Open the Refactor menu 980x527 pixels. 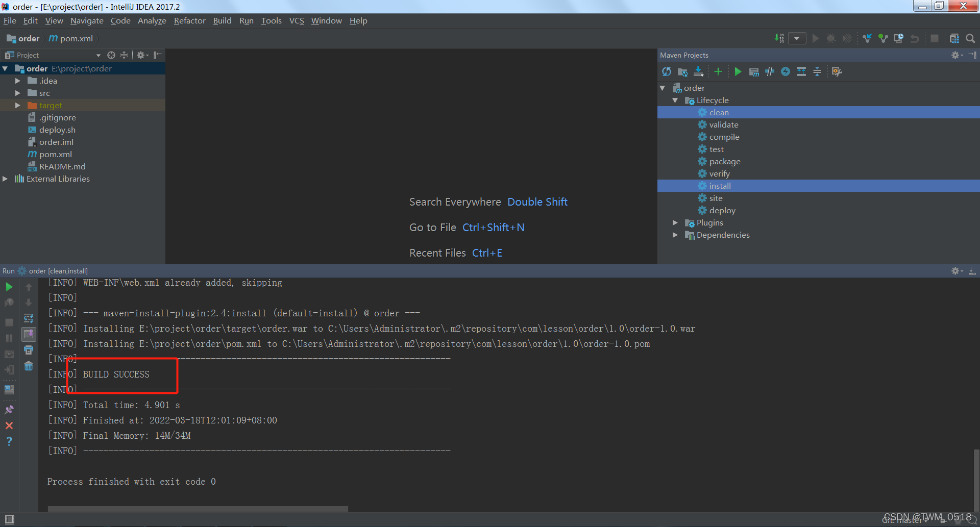[x=189, y=21]
